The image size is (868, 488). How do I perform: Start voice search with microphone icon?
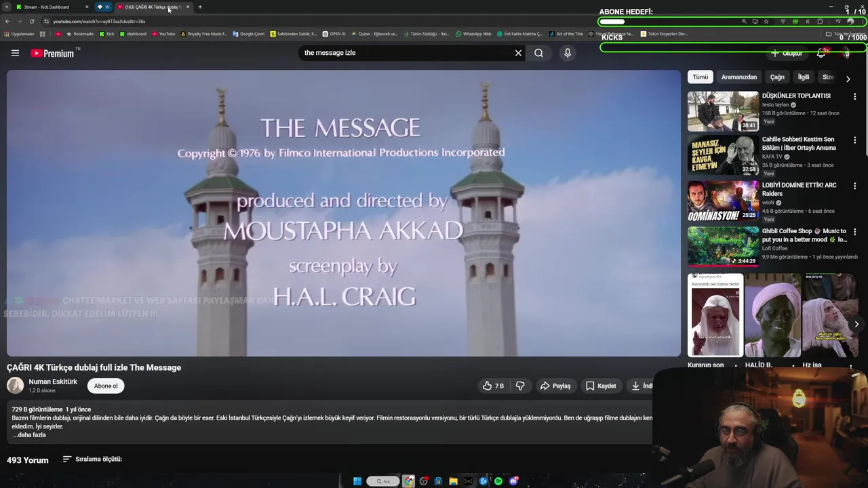coord(568,53)
